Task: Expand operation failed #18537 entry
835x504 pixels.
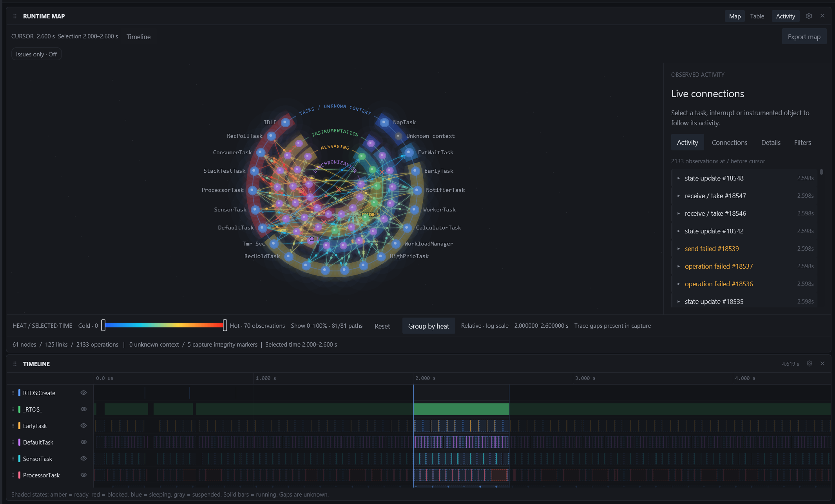Action: tap(744, 266)
